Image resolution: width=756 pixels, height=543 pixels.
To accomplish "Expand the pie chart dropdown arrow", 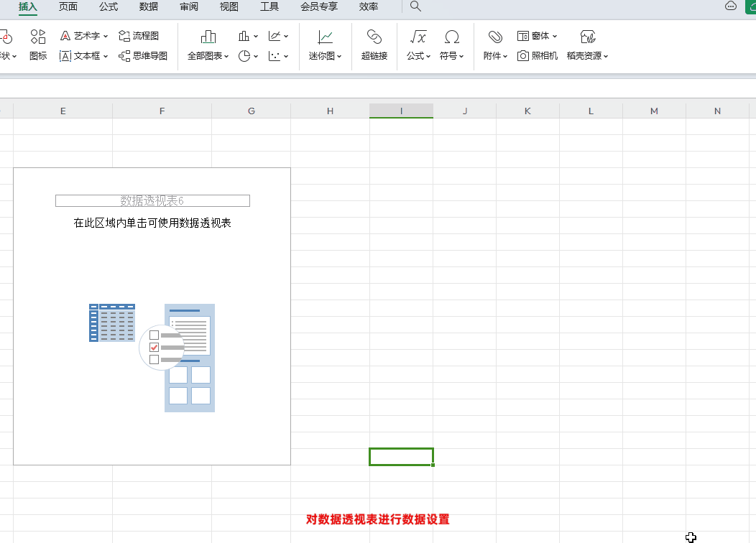I will click(x=256, y=56).
